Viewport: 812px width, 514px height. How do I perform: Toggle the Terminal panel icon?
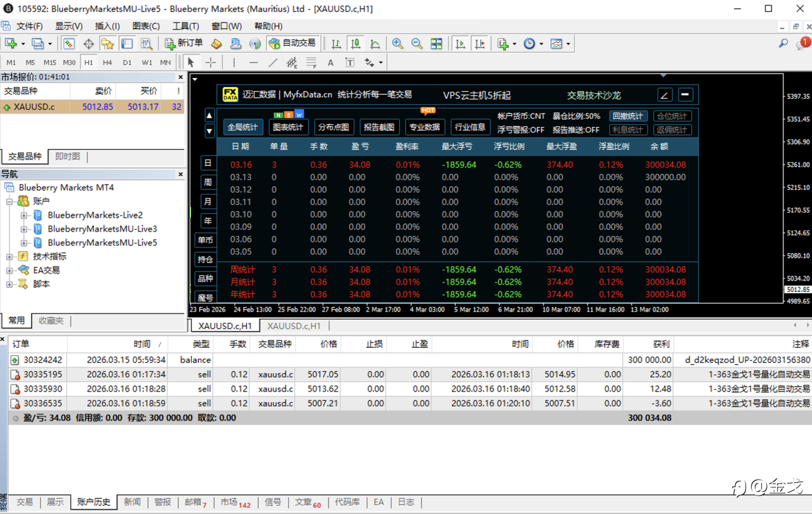[x=127, y=44]
